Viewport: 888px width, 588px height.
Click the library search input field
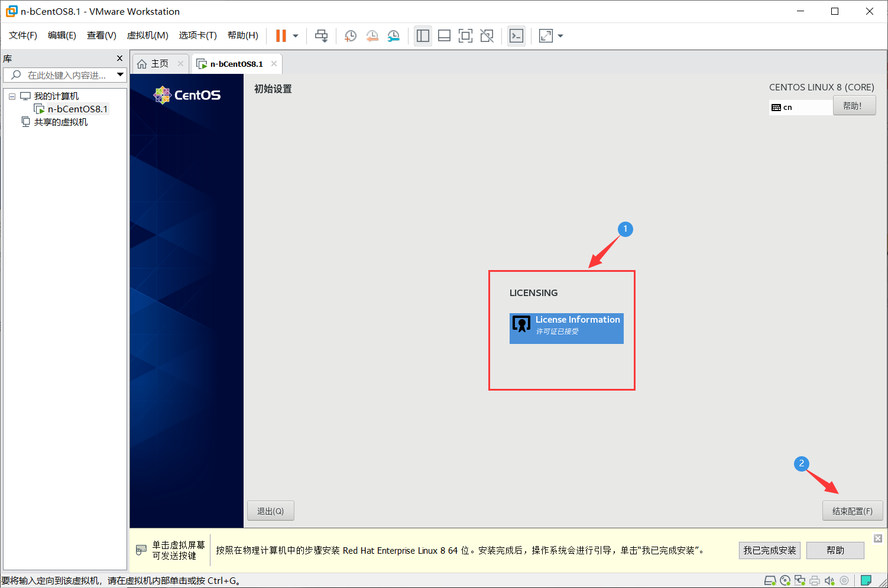[65, 75]
